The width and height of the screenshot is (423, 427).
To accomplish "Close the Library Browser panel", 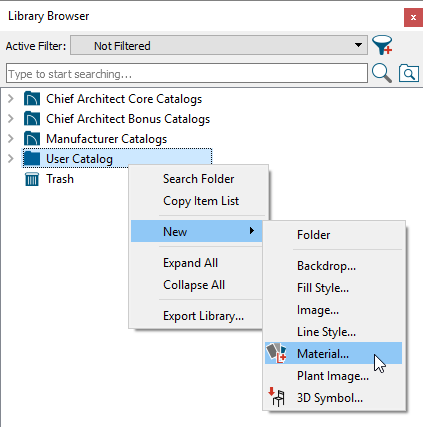I will click(413, 17).
